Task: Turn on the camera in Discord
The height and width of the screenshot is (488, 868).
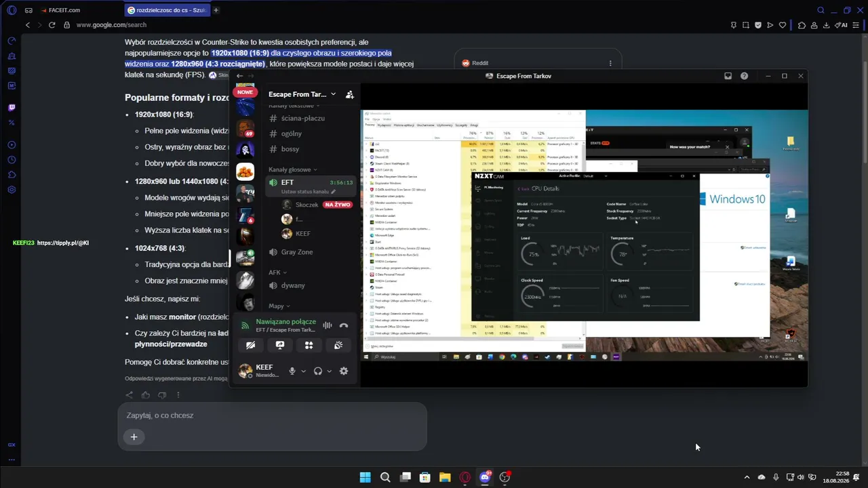Action: click(x=251, y=345)
